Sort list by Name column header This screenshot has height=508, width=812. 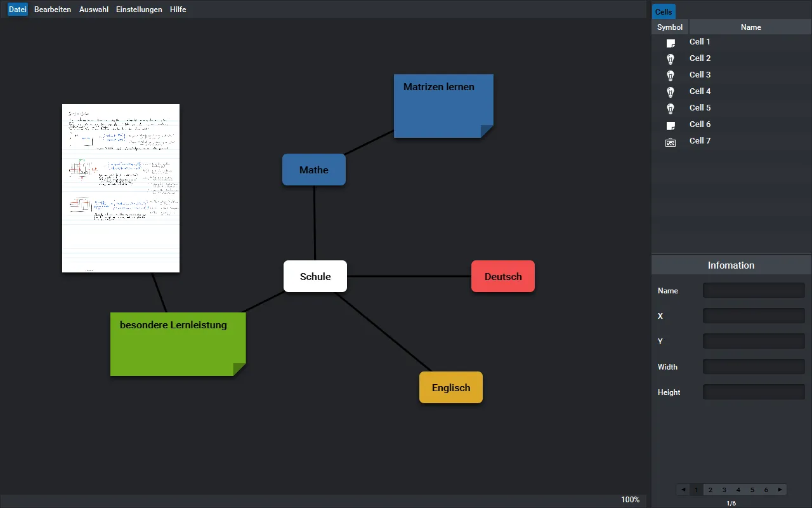tap(750, 27)
